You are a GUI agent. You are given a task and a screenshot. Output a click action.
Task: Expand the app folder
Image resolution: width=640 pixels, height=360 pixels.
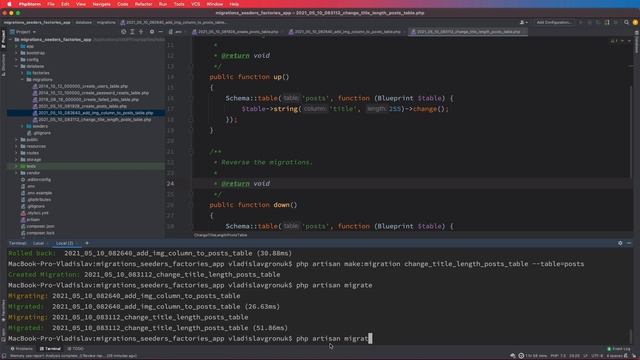tap(17, 47)
